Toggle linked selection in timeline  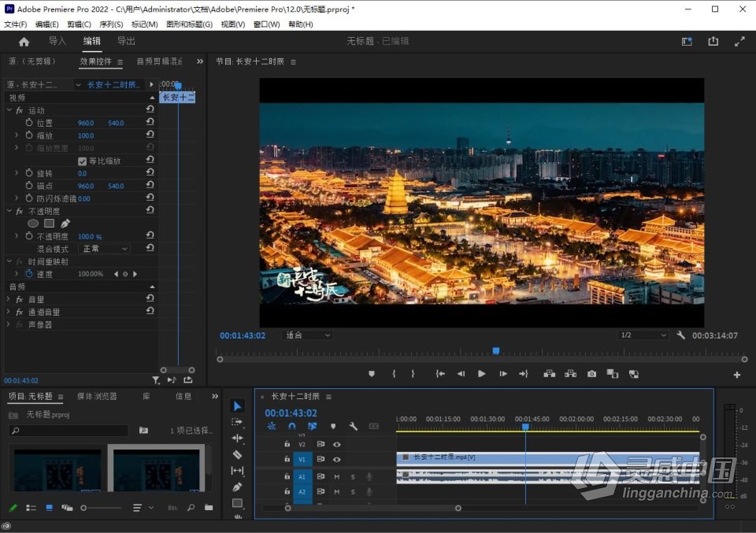click(x=312, y=427)
